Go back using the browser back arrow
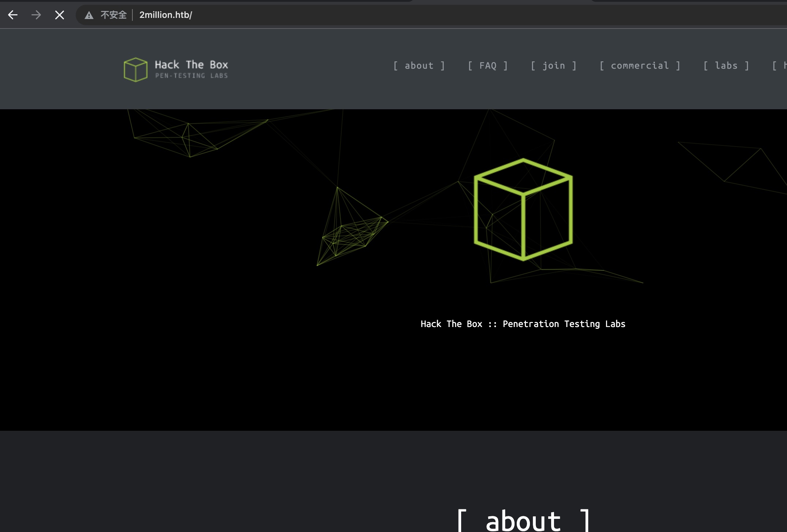The height and width of the screenshot is (532, 787). [13, 15]
